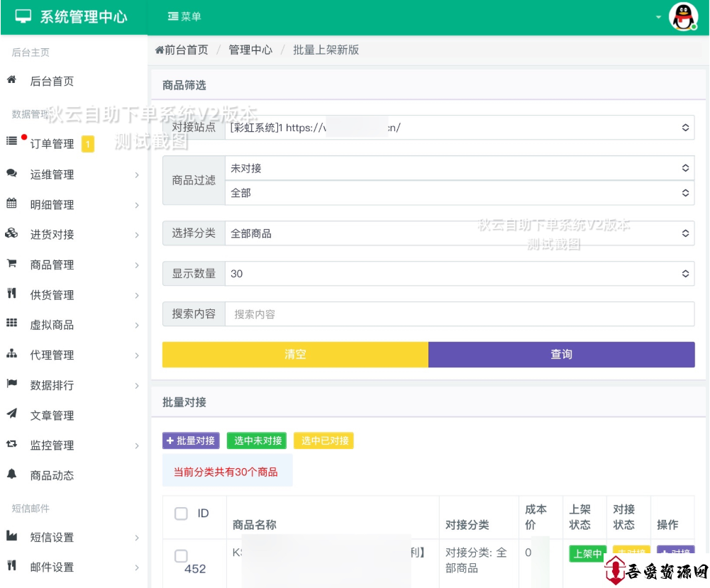Open the 显示数量 dropdown set to 30
Viewport: 710px width, 588px height.
point(459,273)
